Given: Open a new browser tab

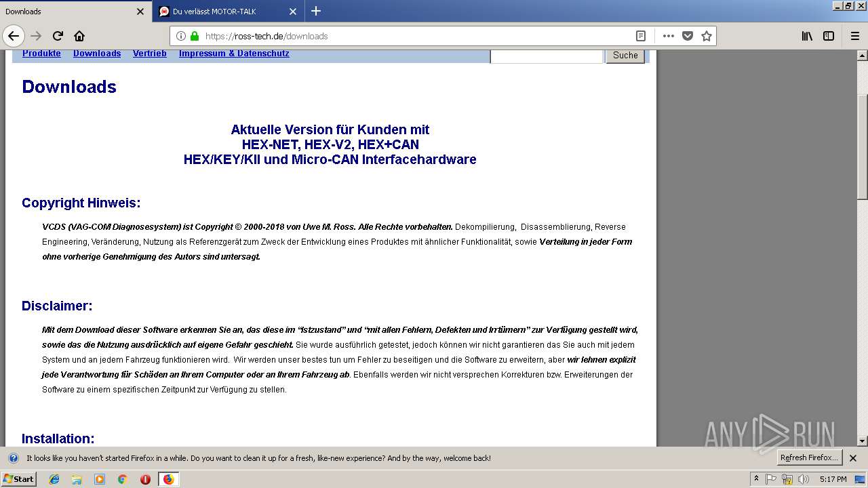Looking at the screenshot, I should tap(316, 11).
